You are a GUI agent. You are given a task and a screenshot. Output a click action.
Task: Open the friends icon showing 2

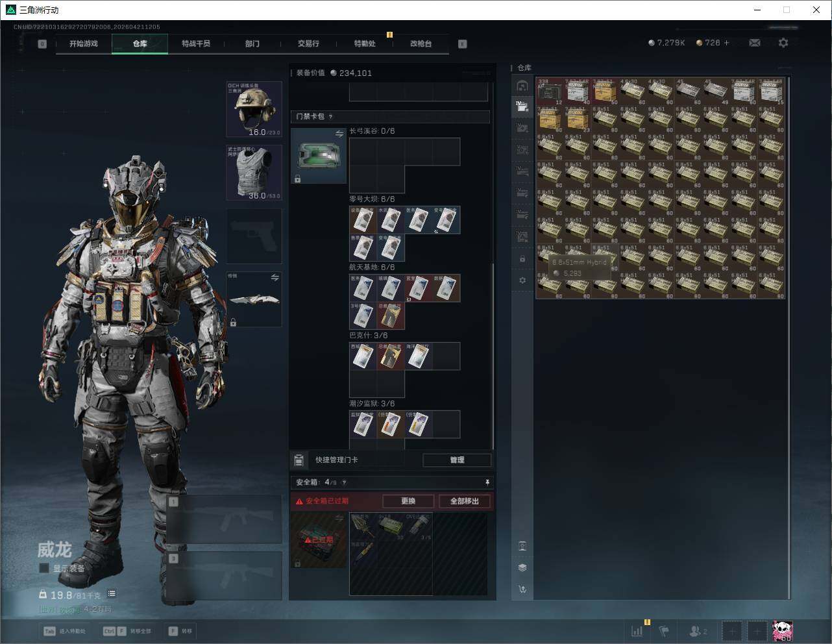698,631
